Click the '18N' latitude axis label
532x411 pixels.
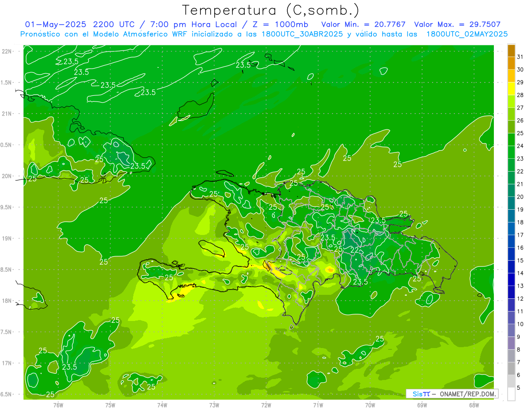[7, 301]
